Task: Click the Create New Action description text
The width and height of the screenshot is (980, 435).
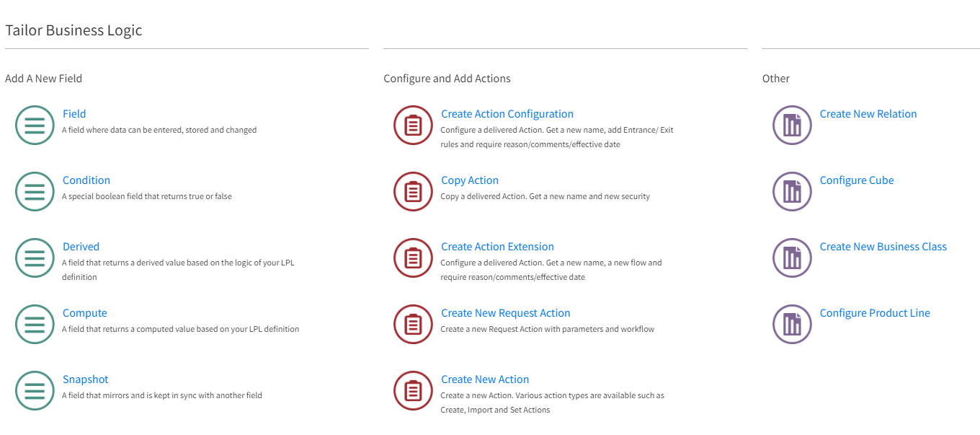Action: coord(553,403)
